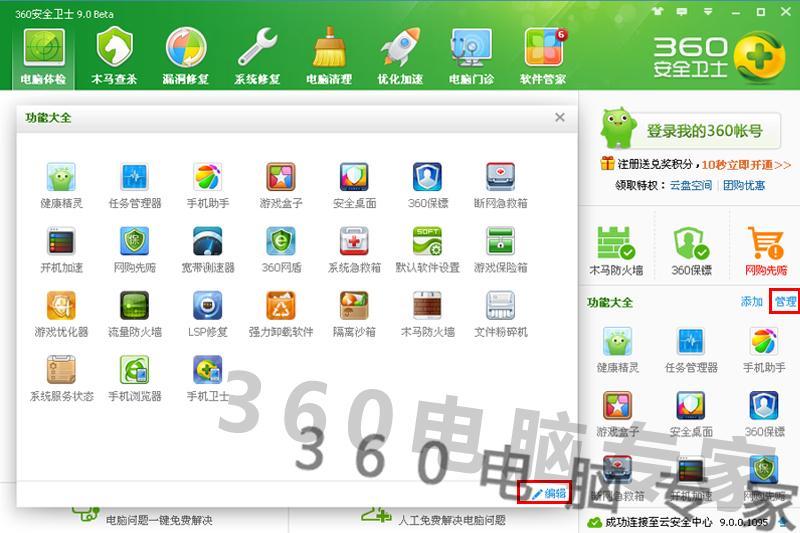Open 手机浏览器 tool
800x533 pixels.
(135, 378)
